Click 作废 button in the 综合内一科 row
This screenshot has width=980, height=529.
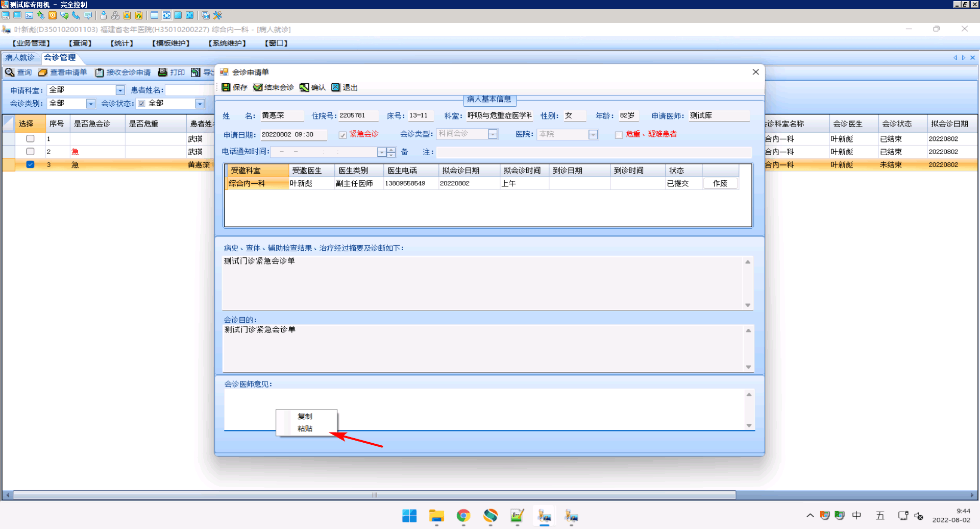pyautogui.click(x=720, y=183)
